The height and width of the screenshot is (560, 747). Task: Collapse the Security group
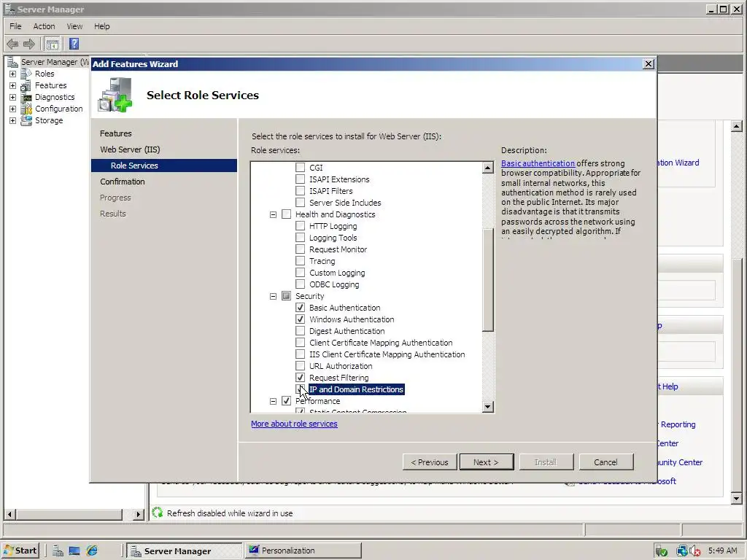[273, 296]
